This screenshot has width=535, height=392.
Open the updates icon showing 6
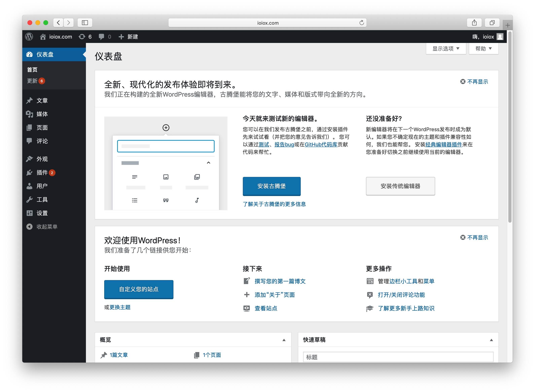pyautogui.click(x=82, y=37)
